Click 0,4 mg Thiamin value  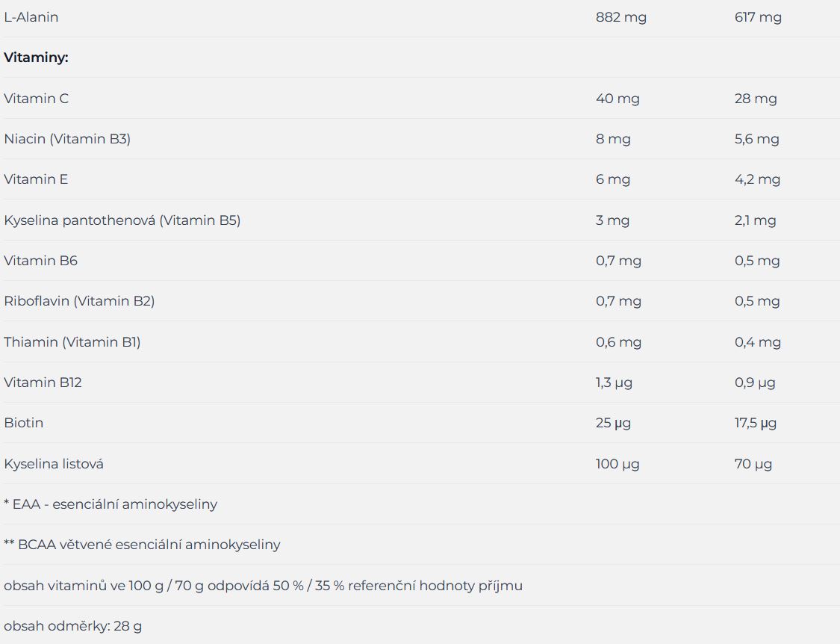coord(758,342)
